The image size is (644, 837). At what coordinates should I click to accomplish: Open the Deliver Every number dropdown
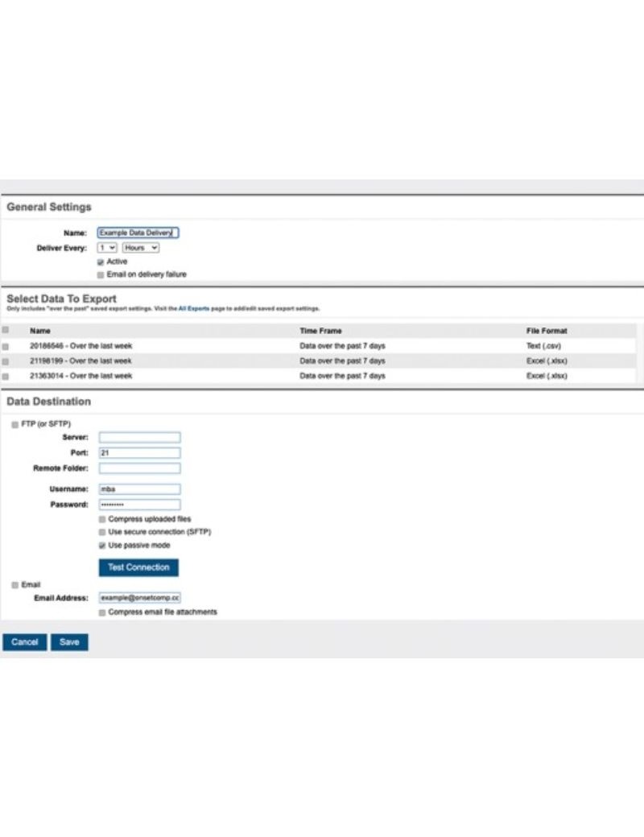click(x=108, y=248)
